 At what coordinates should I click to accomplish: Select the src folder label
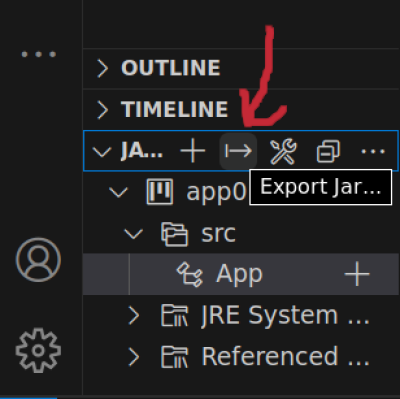point(218,233)
